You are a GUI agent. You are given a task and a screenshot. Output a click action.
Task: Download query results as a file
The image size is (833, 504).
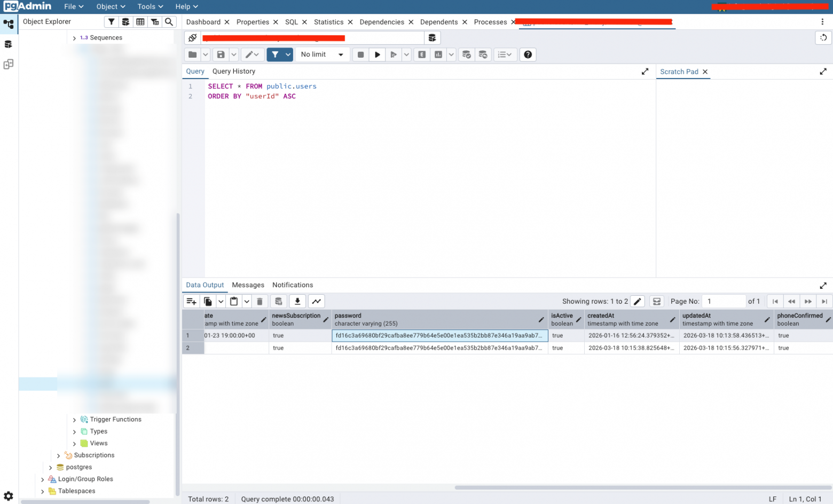(297, 302)
